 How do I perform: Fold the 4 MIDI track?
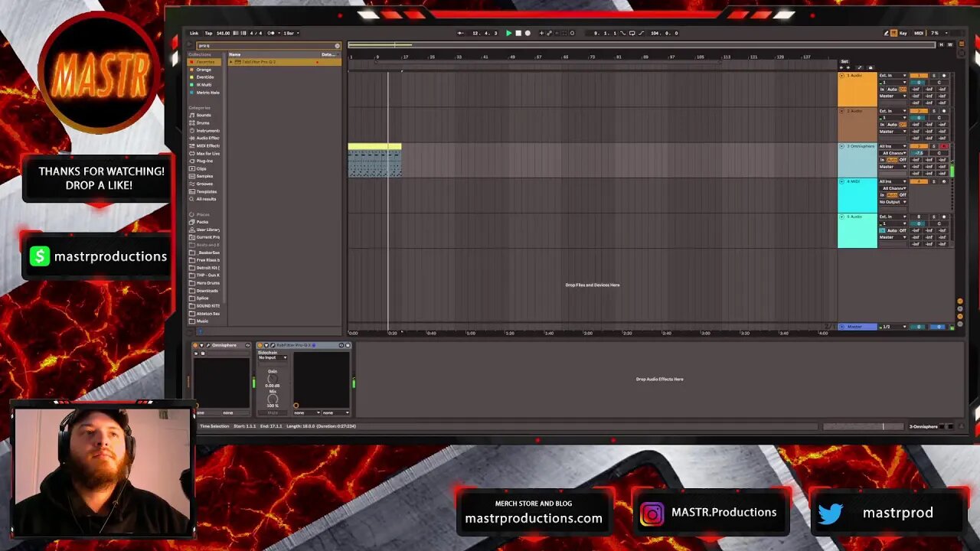[841, 181]
